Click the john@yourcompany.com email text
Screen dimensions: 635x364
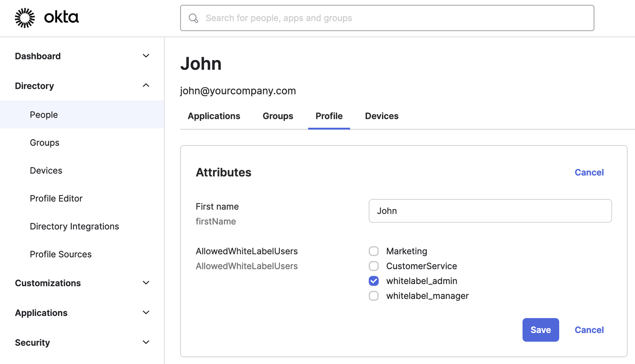coord(238,91)
